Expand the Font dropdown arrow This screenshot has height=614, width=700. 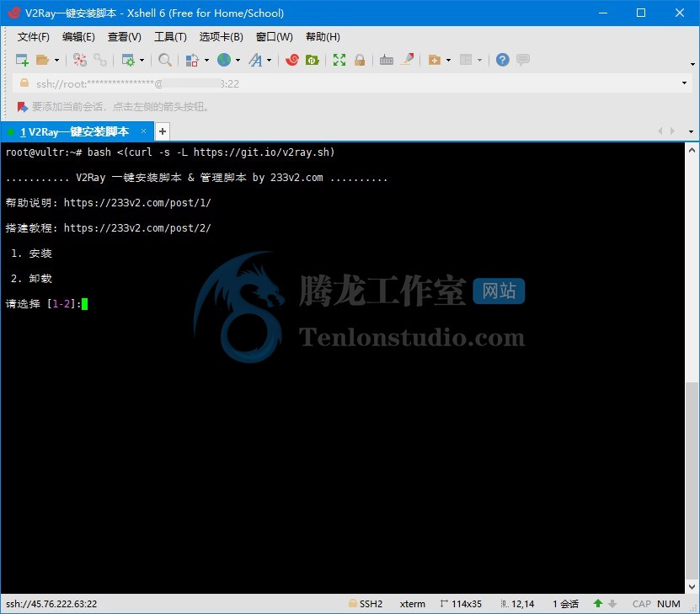pyautogui.click(x=270, y=60)
